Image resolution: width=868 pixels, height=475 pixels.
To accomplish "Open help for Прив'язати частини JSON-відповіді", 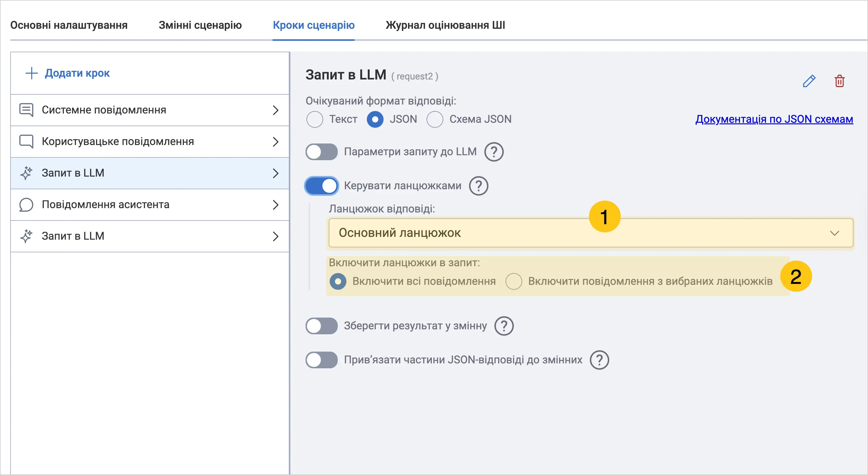I will tap(599, 360).
